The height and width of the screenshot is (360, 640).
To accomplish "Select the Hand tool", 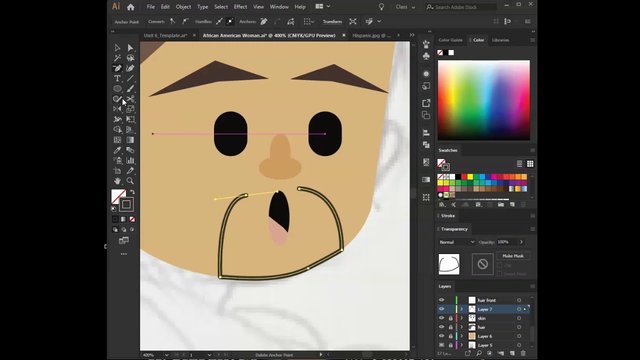I will point(118,181).
